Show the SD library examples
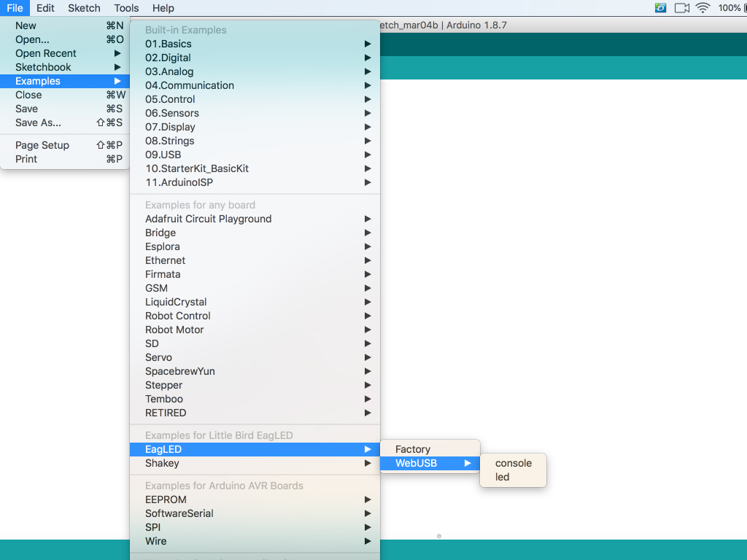The width and height of the screenshot is (747, 560). (255, 343)
